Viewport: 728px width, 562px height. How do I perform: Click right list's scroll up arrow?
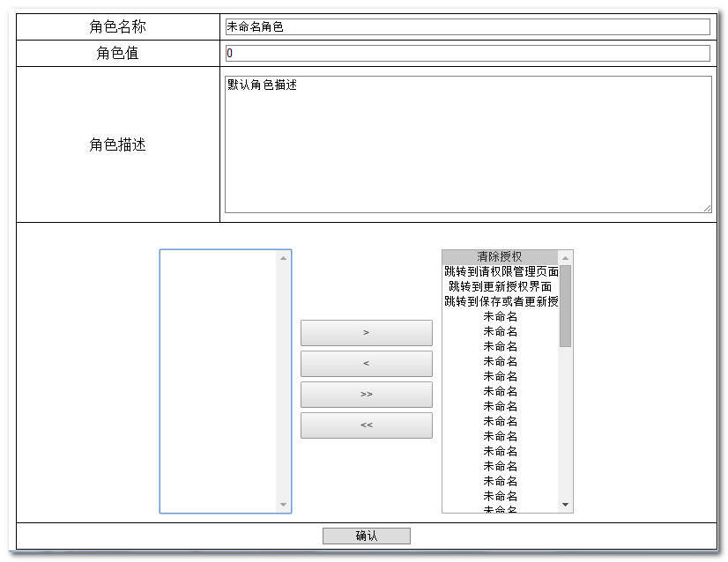[x=565, y=258]
